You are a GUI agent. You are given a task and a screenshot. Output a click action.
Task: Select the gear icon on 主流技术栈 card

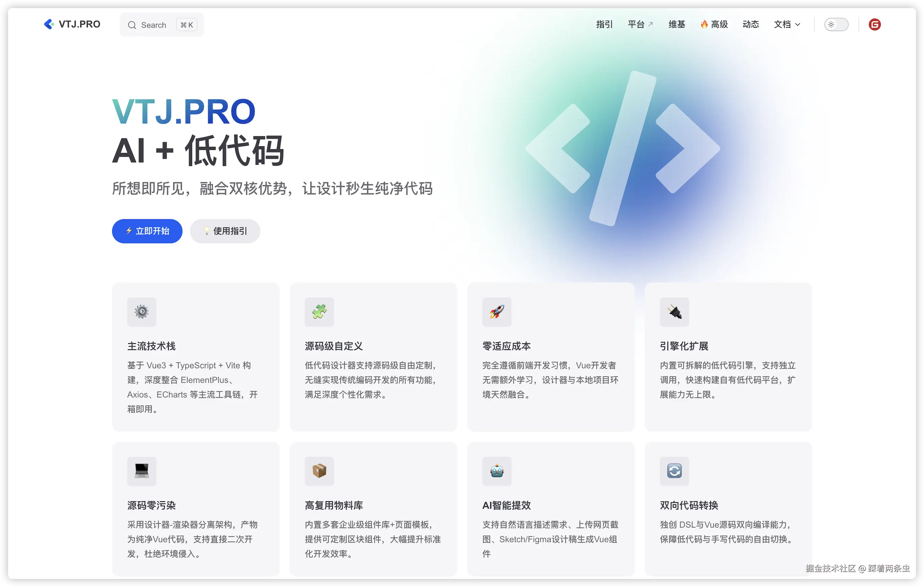pos(142,312)
